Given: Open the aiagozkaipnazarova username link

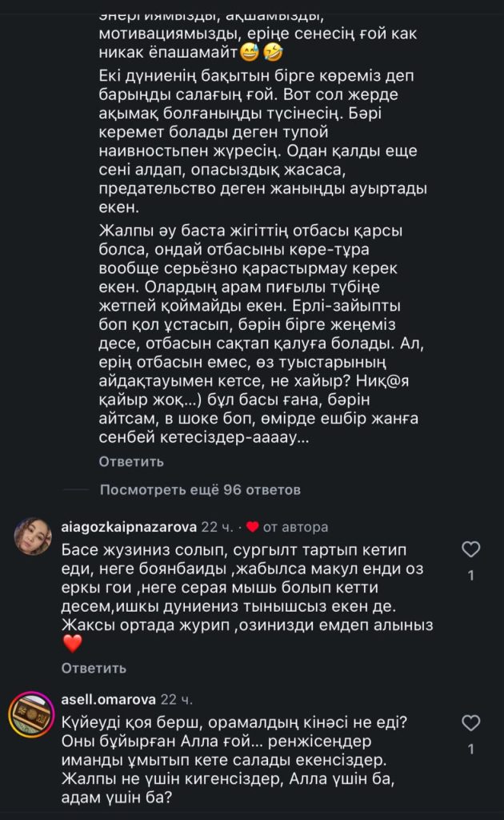Looking at the screenshot, I should click(x=129, y=527).
